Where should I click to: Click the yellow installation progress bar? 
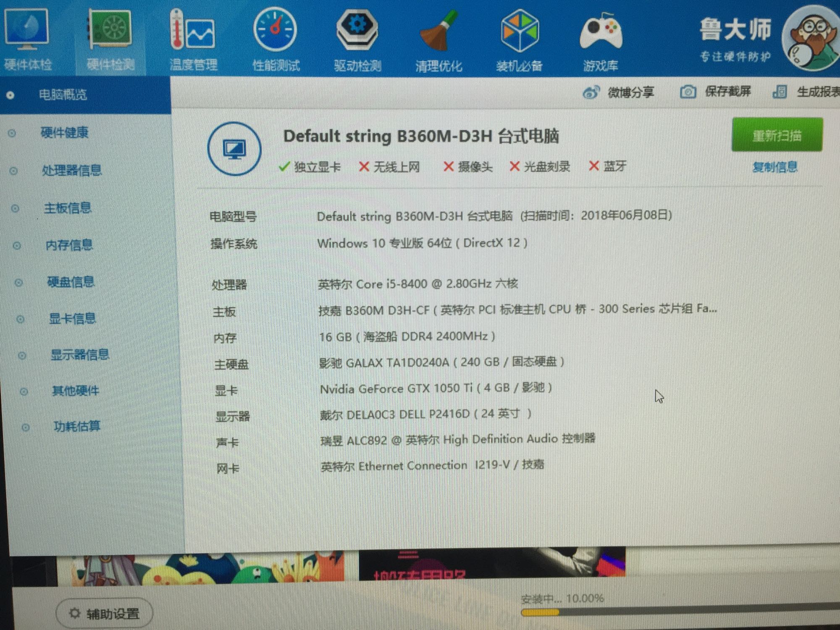tap(540, 612)
